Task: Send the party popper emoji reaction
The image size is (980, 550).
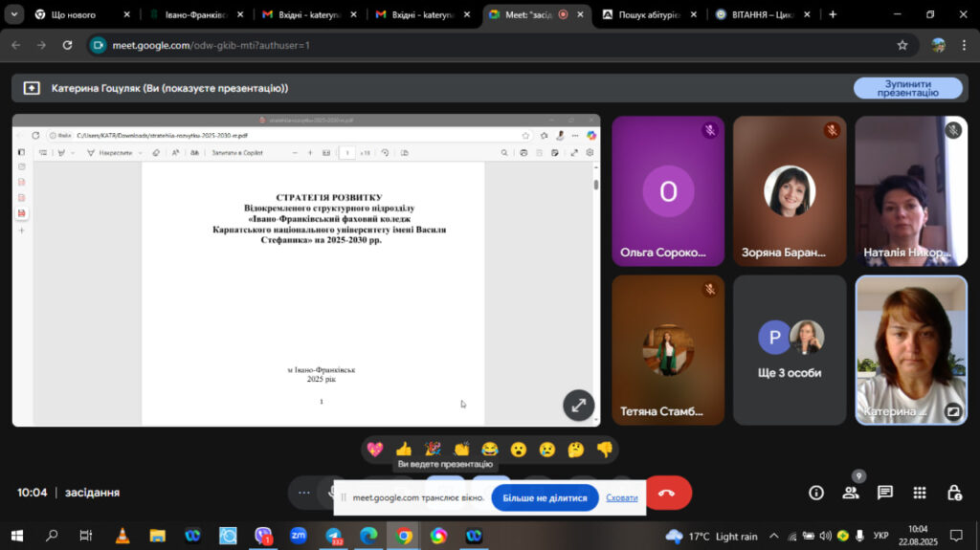Action: pyautogui.click(x=433, y=449)
